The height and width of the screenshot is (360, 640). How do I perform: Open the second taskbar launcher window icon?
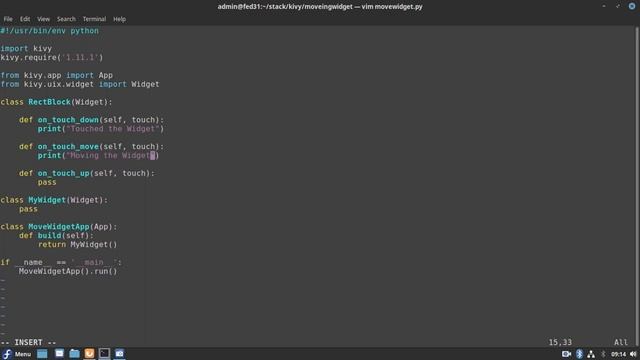(x=59, y=354)
